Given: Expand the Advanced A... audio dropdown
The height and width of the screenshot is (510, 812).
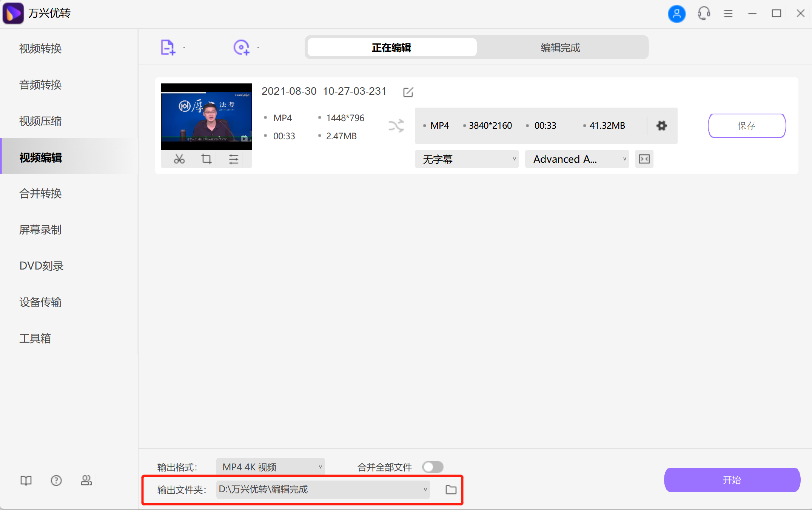Looking at the screenshot, I should point(577,159).
